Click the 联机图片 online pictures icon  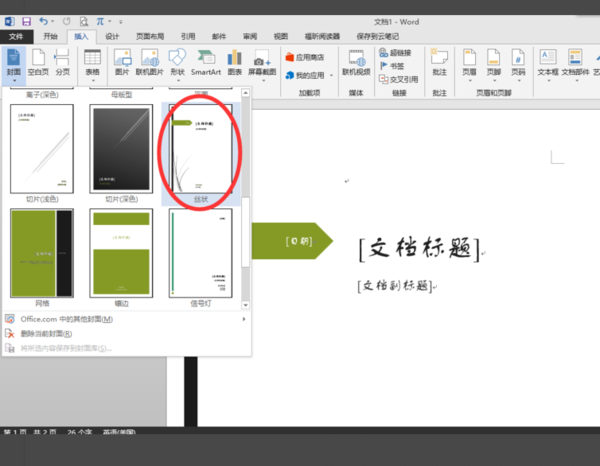click(x=150, y=63)
